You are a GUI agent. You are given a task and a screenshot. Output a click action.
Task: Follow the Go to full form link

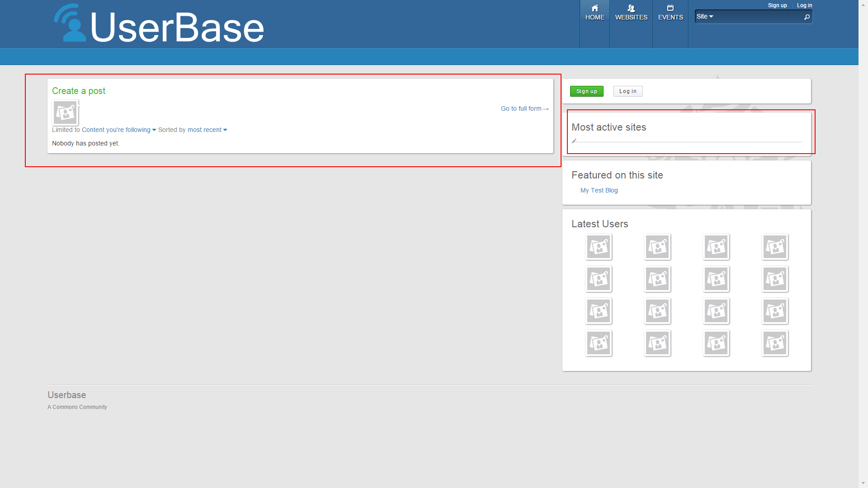pyautogui.click(x=524, y=109)
